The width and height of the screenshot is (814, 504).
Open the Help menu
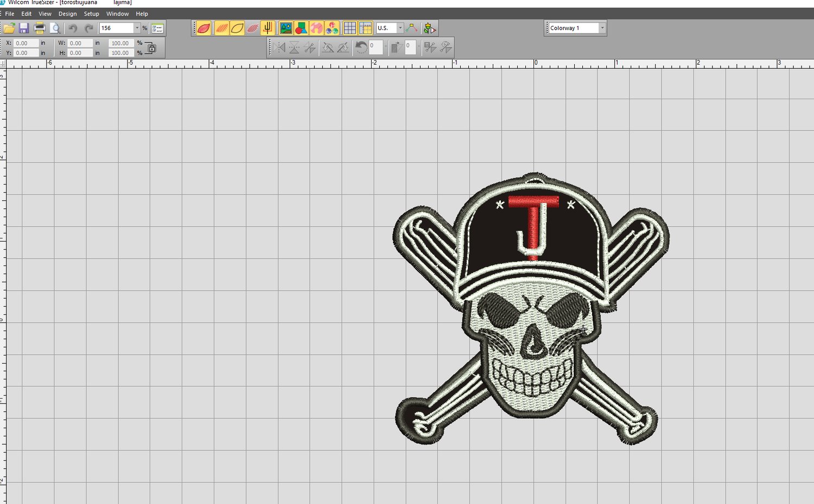click(142, 14)
